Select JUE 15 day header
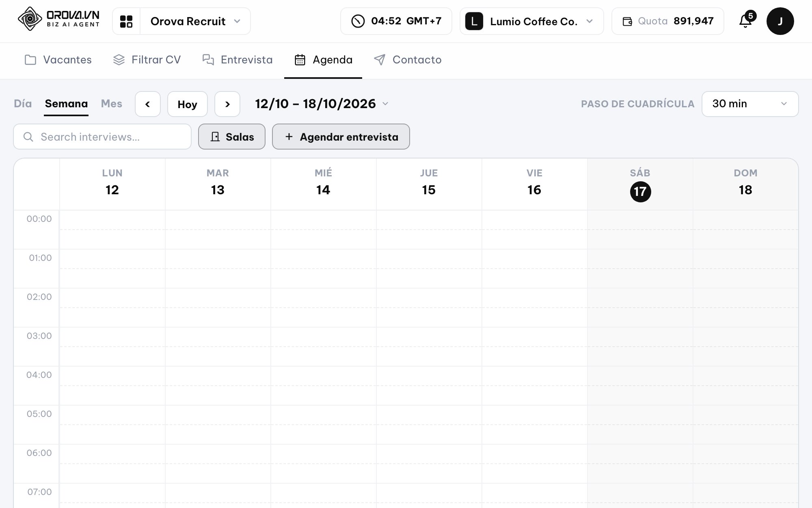 point(429,184)
